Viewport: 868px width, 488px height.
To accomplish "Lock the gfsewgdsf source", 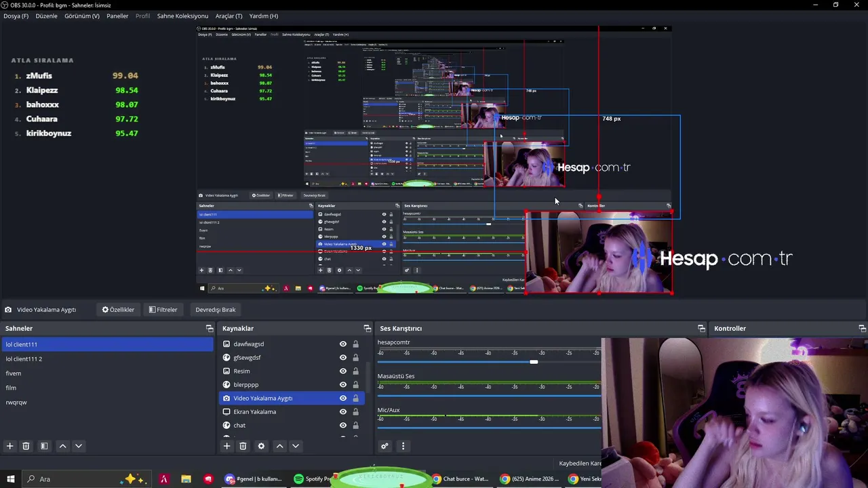I will point(355,357).
